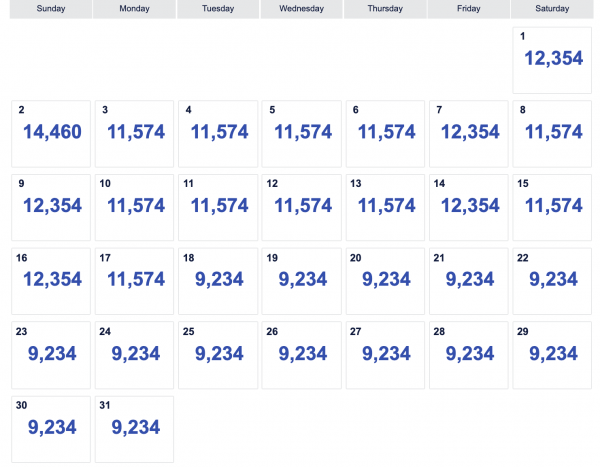Image resolution: width=600 pixels, height=467 pixels.
Task: Open day 16 with 12,354
Action: click(x=51, y=280)
